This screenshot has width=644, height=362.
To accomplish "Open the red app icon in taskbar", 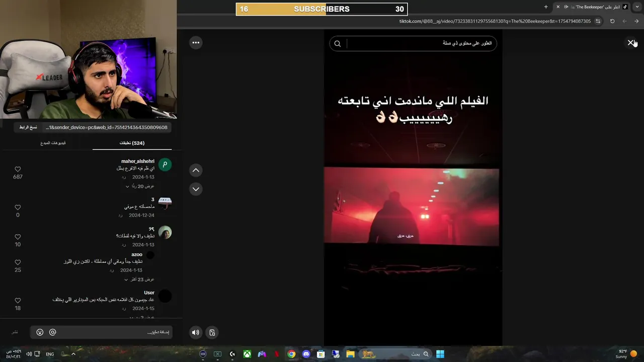I will coord(276,354).
